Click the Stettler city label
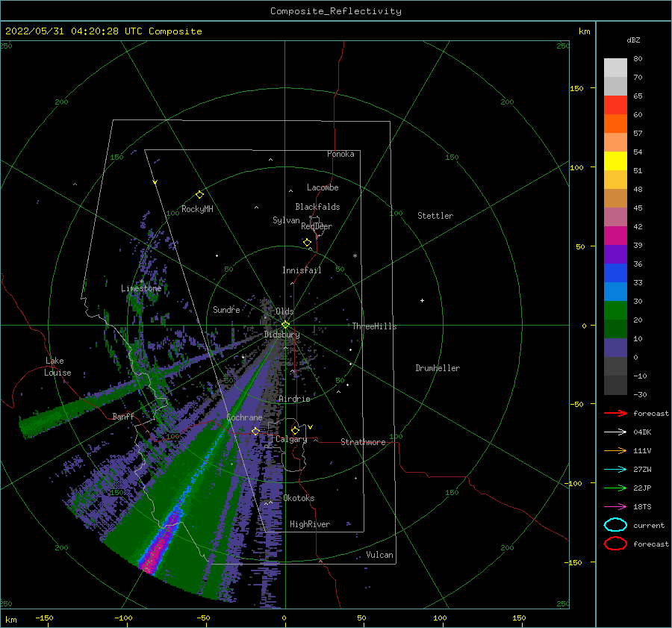This screenshot has width=672, height=628. (435, 216)
